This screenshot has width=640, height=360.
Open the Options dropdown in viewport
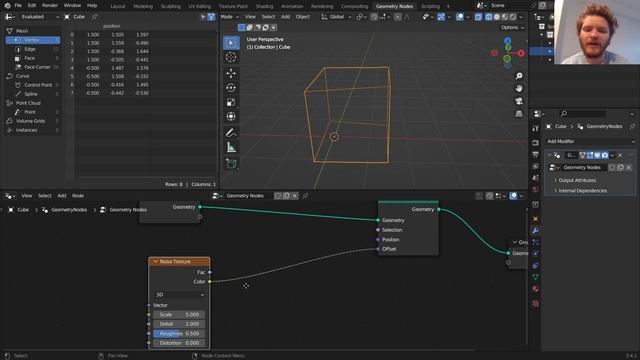[x=512, y=27]
